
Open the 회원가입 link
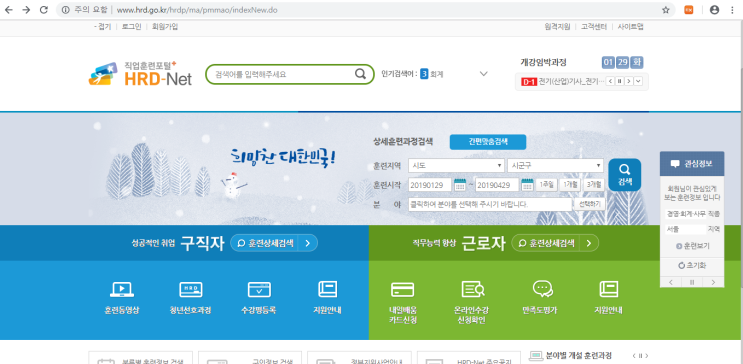165,27
